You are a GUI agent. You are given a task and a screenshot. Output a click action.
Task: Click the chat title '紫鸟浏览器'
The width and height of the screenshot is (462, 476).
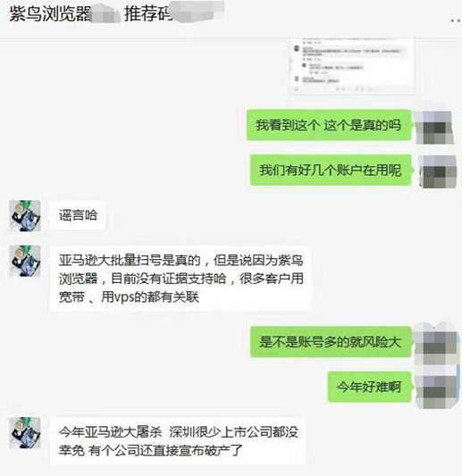tap(50, 14)
